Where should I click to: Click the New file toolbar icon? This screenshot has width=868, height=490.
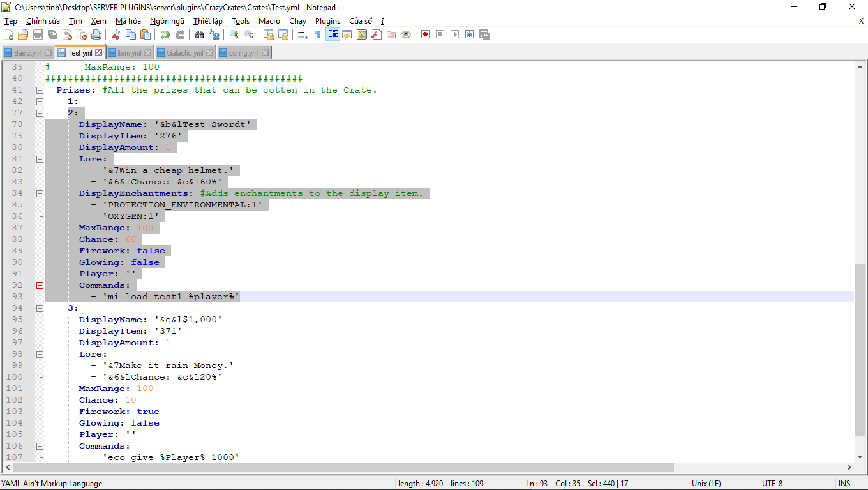(x=9, y=34)
